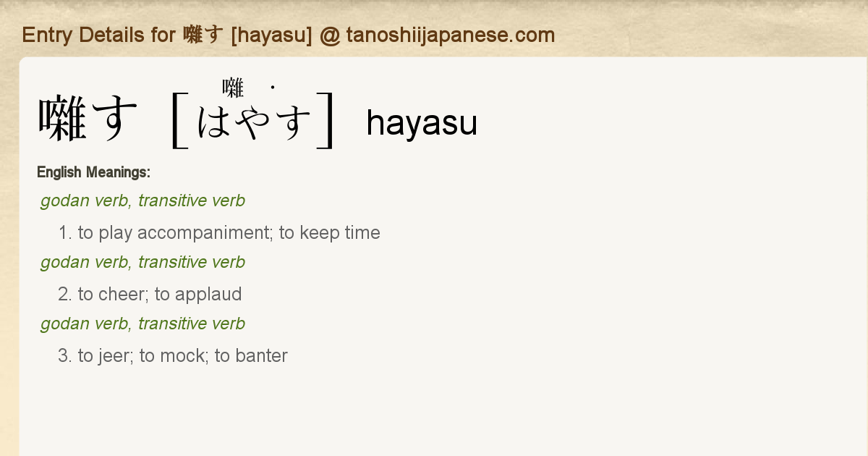Click tanoshiijapanese.com in the page title

point(450,35)
